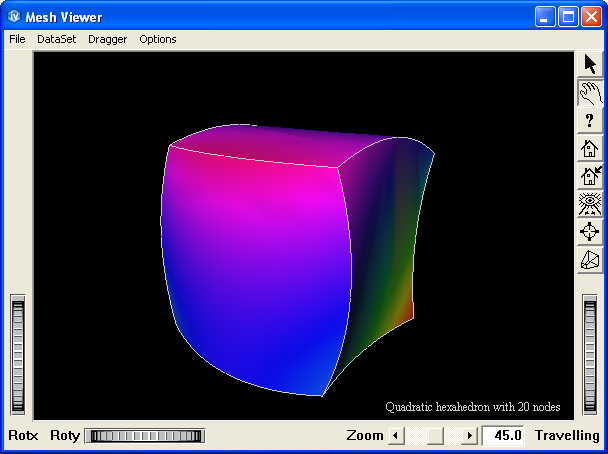Click the Zoom slider right arrow
This screenshot has width=608, height=454.
[x=470, y=436]
